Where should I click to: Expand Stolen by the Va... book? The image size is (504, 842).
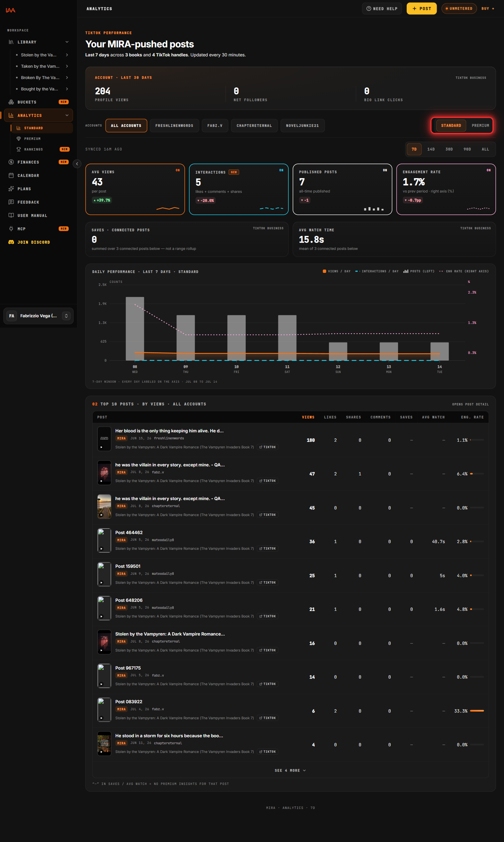[67, 55]
